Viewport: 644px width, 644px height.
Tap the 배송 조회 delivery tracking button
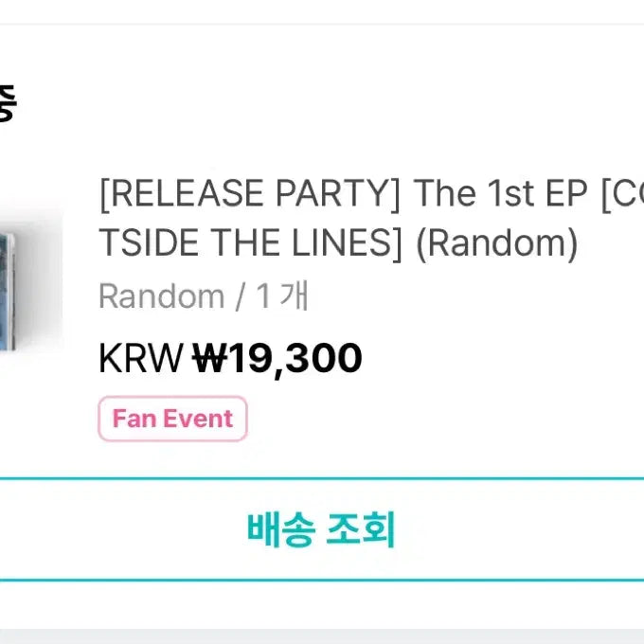click(321, 529)
